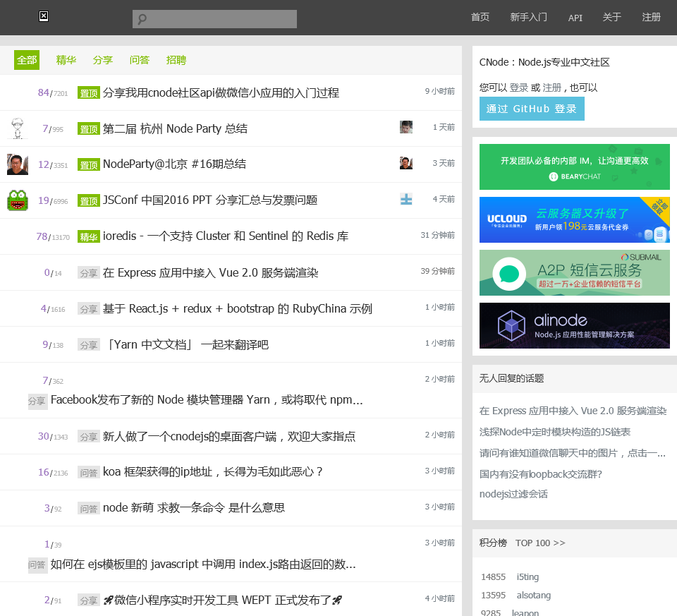This screenshot has height=616, width=677.
Task: Focus the search input field
Action: point(214,19)
